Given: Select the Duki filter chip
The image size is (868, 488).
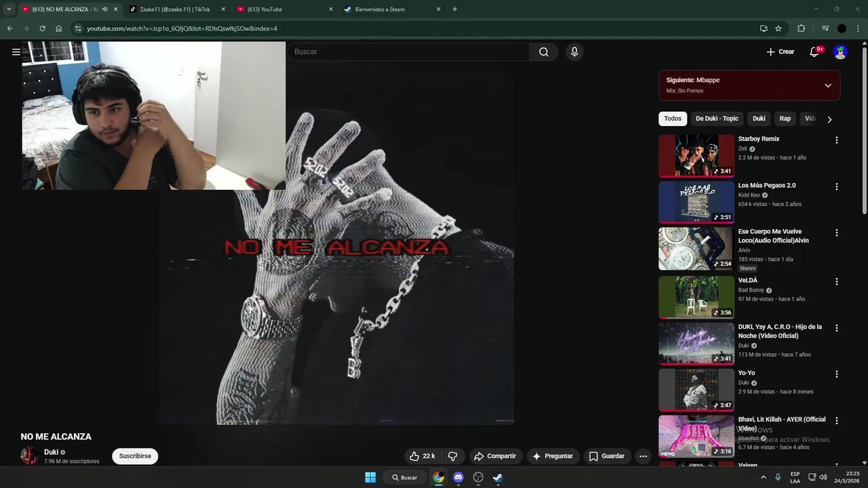Looking at the screenshot, I should pos(759,119).
